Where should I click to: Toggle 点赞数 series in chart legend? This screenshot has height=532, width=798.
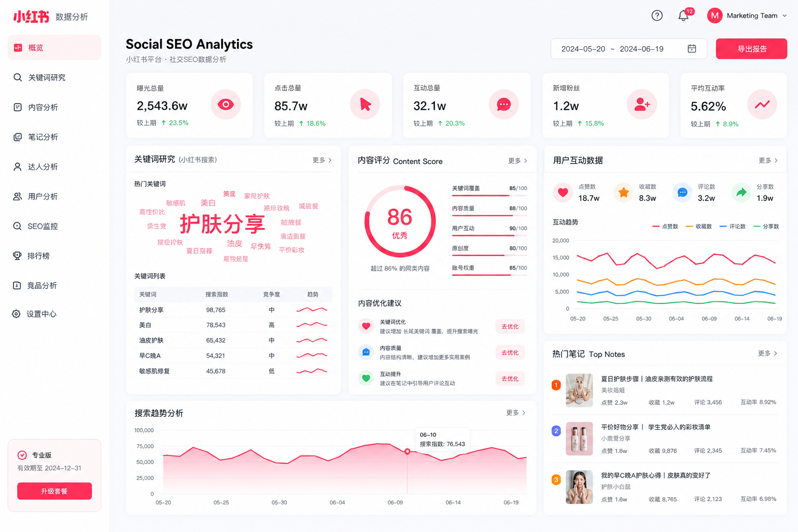click(666, 227)
